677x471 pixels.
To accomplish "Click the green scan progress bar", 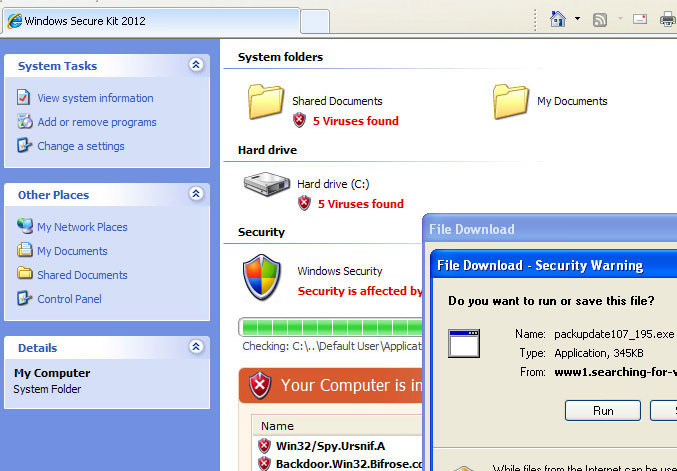I will (x=330, y=327).
